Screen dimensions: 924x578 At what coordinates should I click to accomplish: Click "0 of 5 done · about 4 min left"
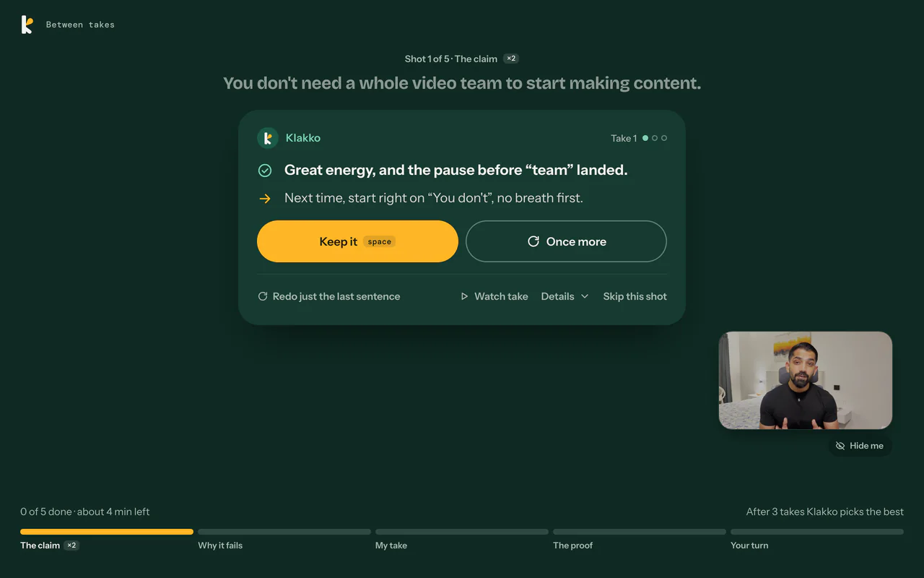85,512
